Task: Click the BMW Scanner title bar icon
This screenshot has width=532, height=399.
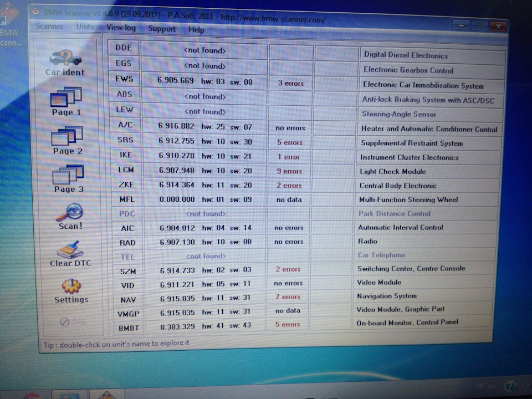Action: tap(35, 11)
